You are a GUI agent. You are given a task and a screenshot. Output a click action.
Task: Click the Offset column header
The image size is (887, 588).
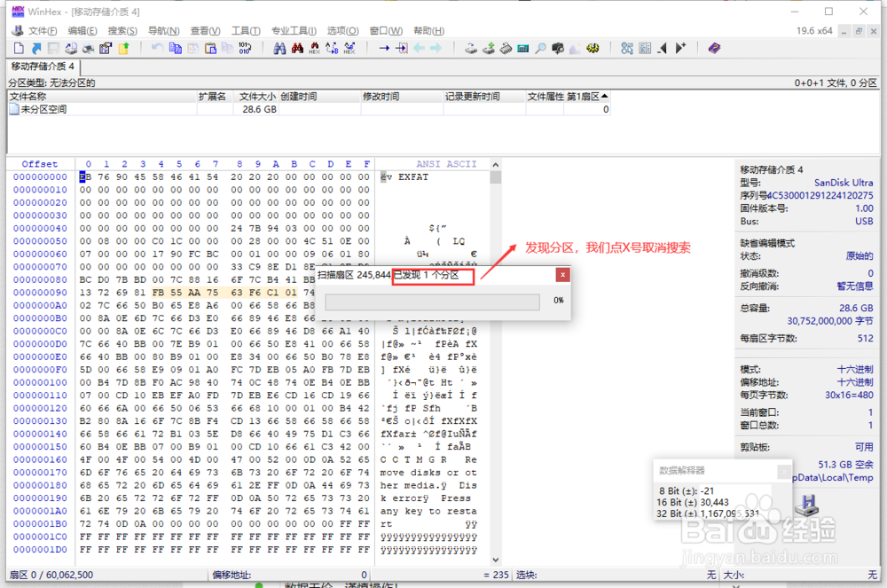point(40,164)
